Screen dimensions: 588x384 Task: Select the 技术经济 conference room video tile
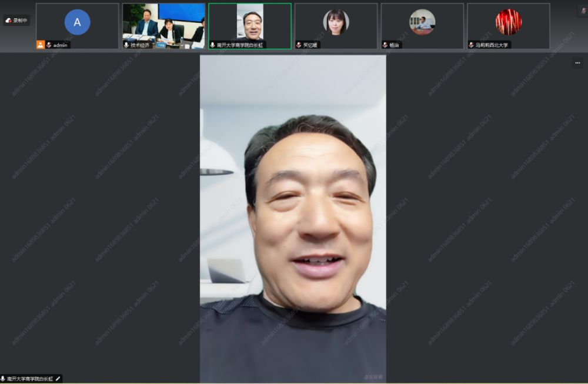[x=163, y=22]
